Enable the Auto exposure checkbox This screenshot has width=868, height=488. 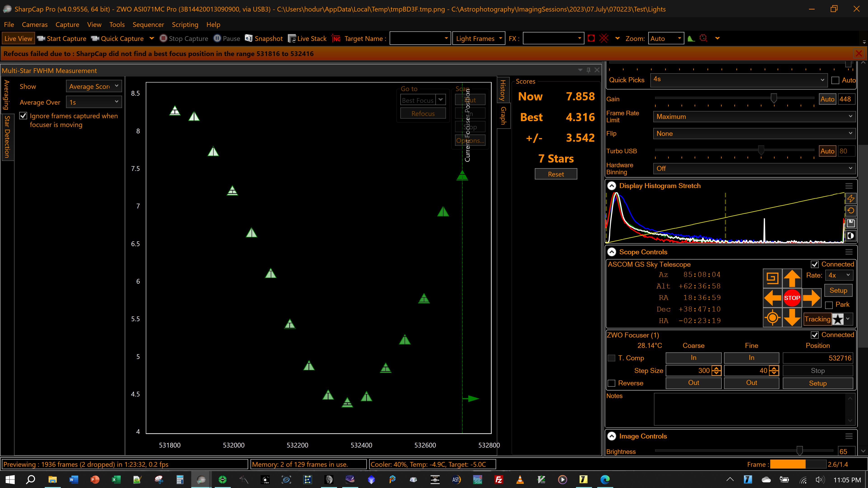(835, 80)
